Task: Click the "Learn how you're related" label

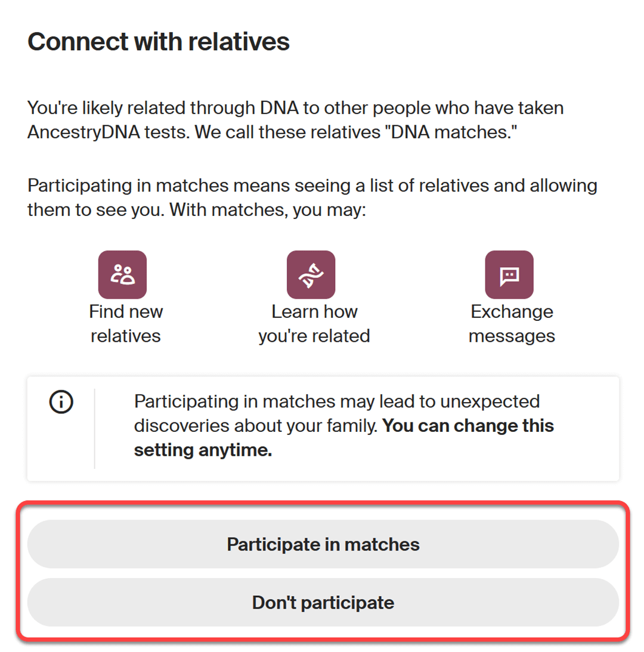Action: [x=314, y=323]
